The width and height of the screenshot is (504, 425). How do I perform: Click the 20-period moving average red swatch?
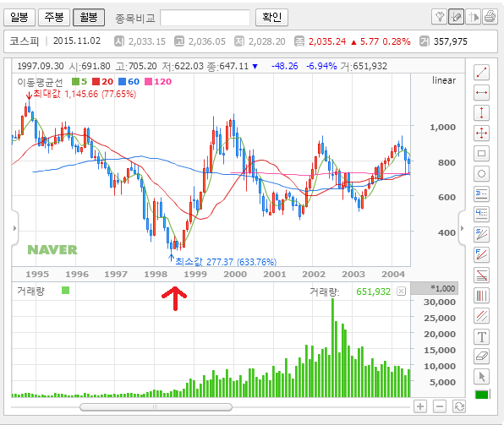96,82
